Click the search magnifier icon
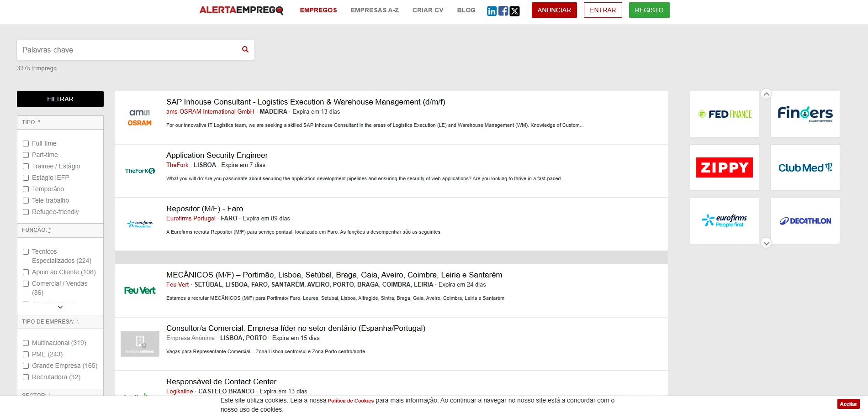Image resolution: width=868 pixels, height=413 pixels. [245, 49]
